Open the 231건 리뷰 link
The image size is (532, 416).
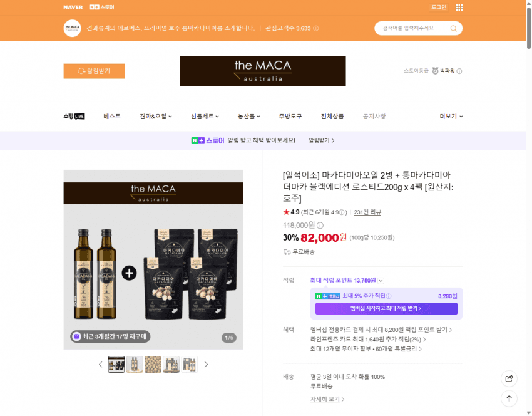click(x=367, y=212)
